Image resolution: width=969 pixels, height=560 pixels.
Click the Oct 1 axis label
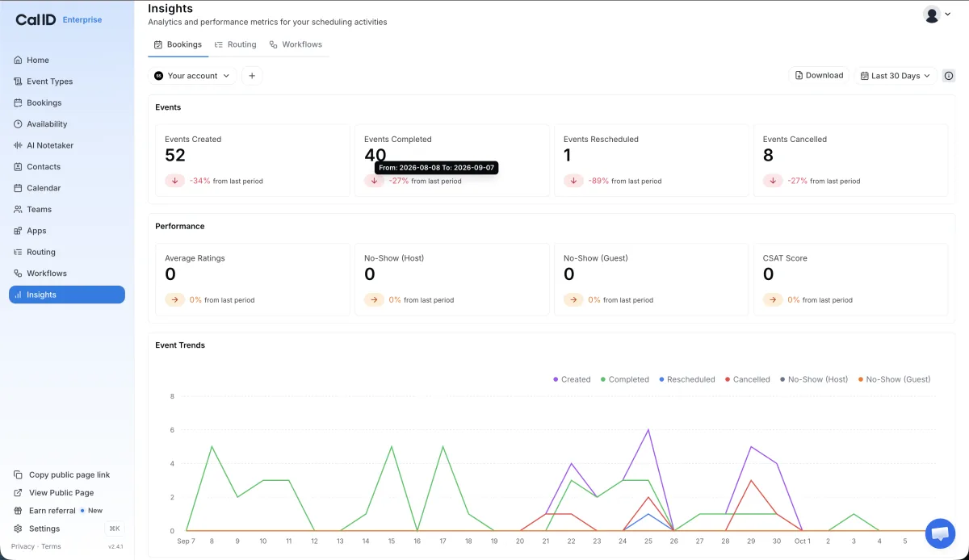[x=802, y=541]
